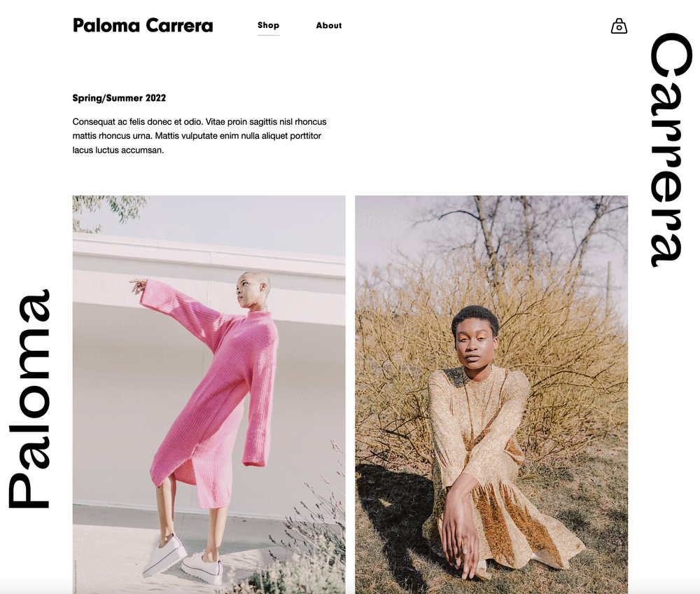Image resolution: width=700 pixels, height=594 pixels.
Task: Click the lavender plants in left photo
Action: 308,536
